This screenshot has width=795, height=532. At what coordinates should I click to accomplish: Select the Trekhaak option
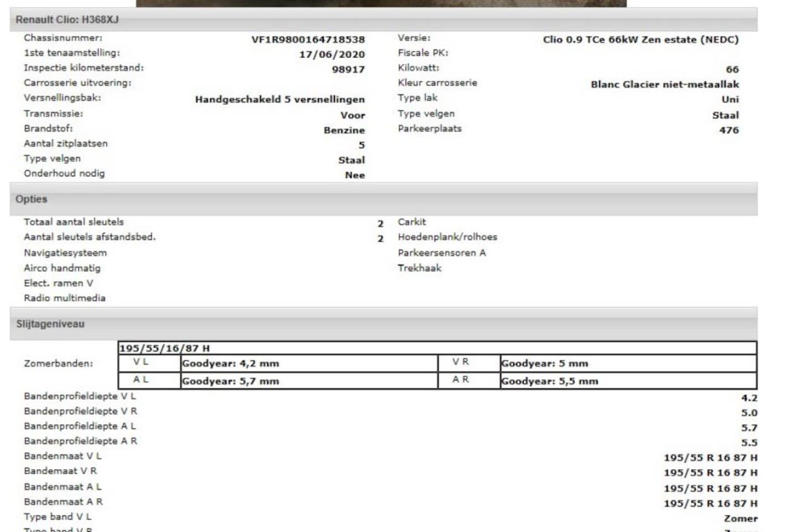[x=419, y=268]
